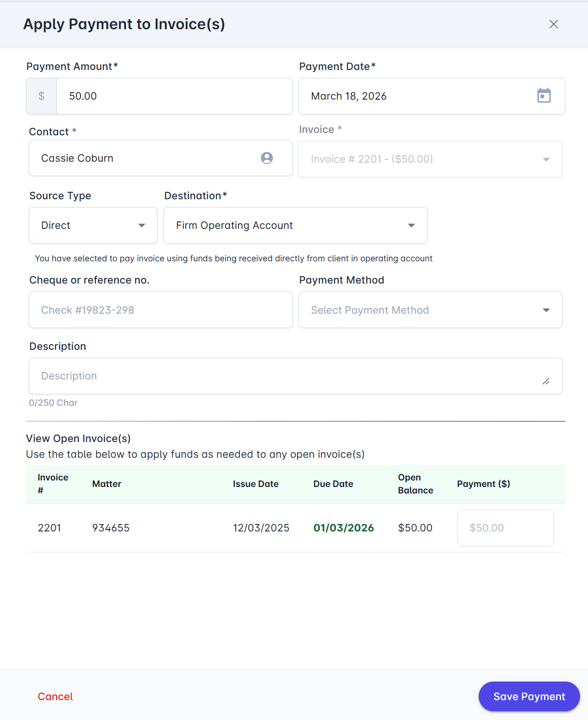
Task: Click the Description field resize handle
Action: tap(546, 381)
